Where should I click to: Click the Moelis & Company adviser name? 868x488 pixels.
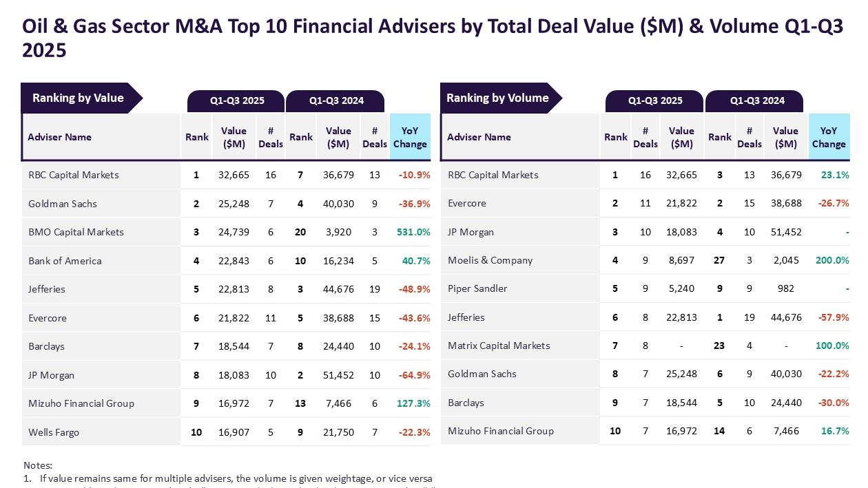490,260
